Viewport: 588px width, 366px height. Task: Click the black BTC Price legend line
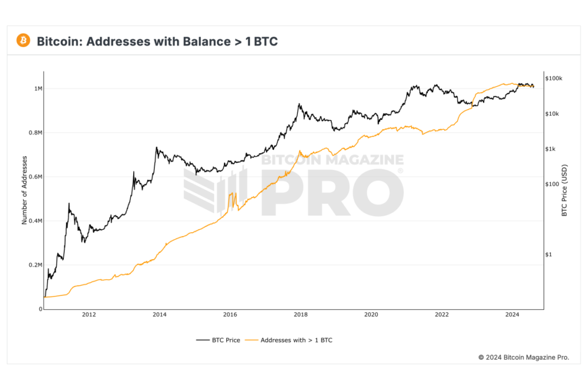tap(202, 340)
